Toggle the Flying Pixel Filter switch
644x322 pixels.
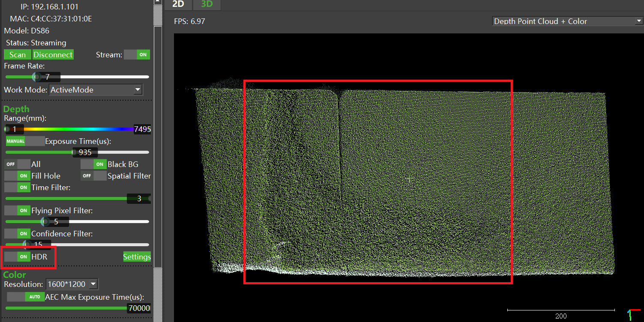pyautogui.click(x=17, y=211)
